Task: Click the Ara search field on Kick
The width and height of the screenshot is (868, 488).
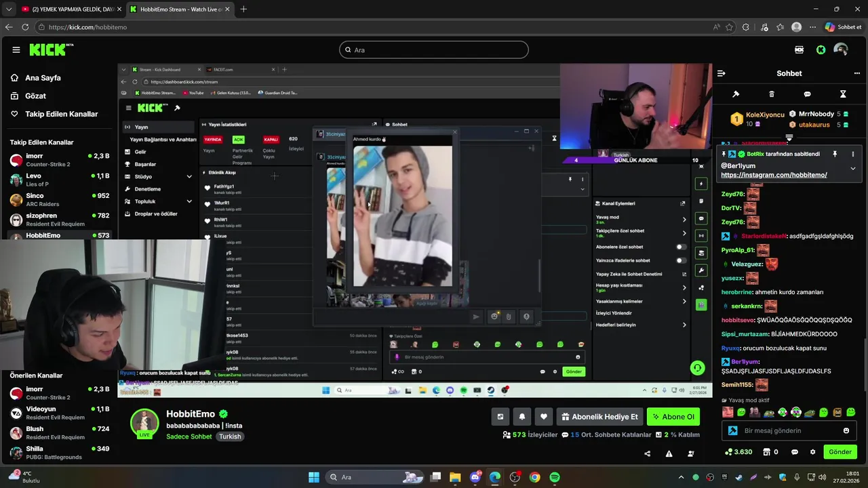Action: (x=434, y=49)
